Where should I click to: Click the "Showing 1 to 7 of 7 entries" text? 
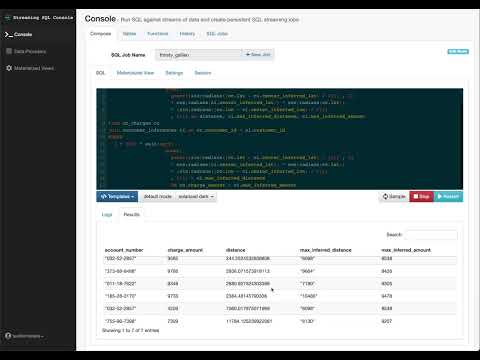pos(130,330)
